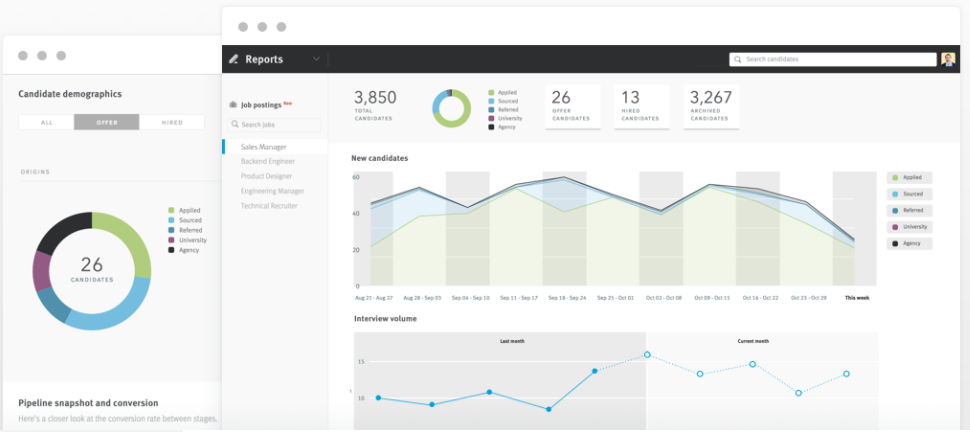The width and height of the screenshot is (970, 432).
Task: Toggle the Sourced series in New candidates legend
Action: click(909, 194)
